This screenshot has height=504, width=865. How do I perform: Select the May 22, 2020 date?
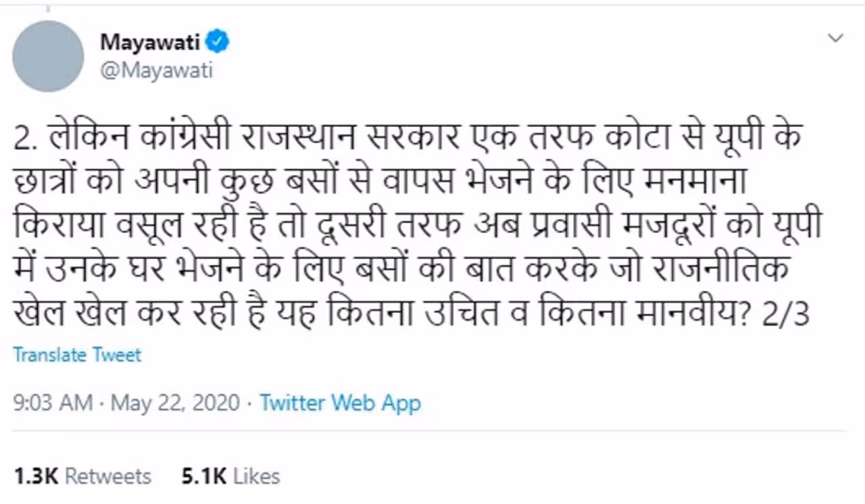click(175, 403)
